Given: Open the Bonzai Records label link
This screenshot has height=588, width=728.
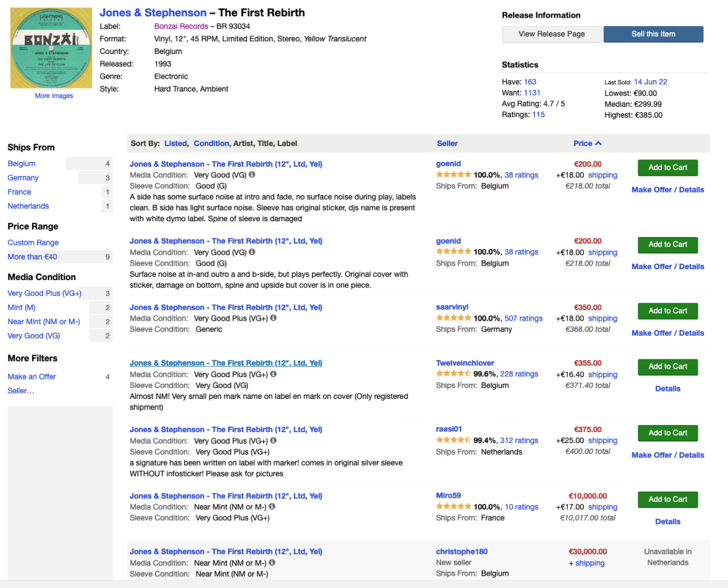Looking at the screenshot, I should (x=181, y=27).
